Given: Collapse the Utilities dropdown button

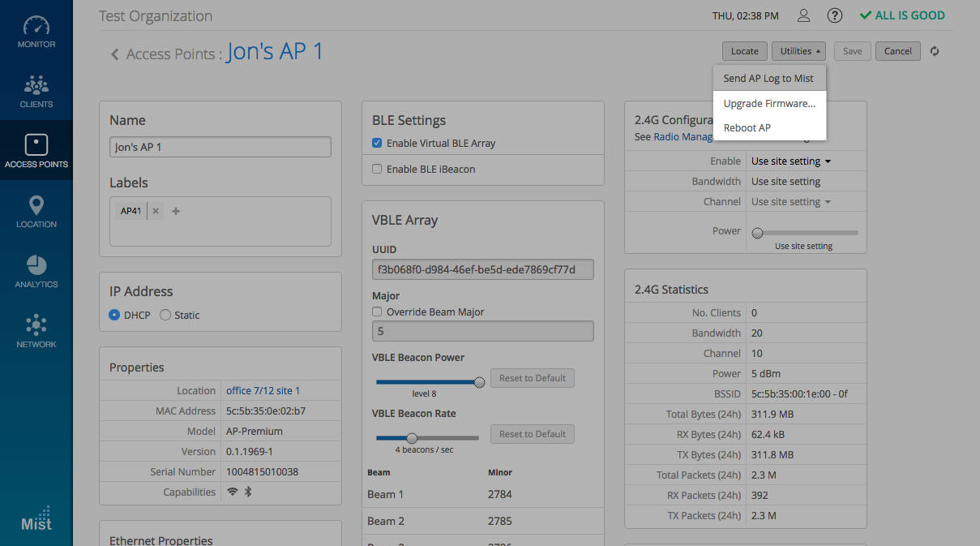Looking at the screenshot, I should 798,51.
